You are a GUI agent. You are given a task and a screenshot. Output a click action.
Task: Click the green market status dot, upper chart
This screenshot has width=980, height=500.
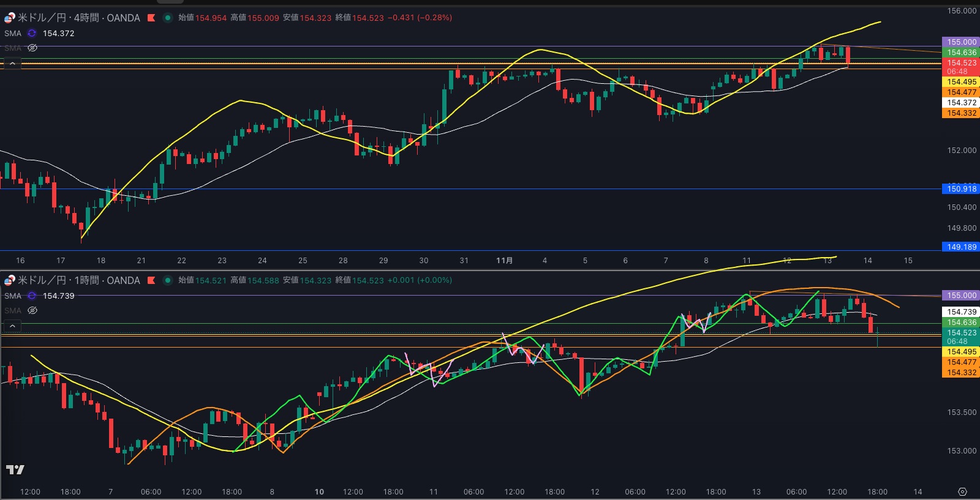pyautogui.click(x=167, y=18)
